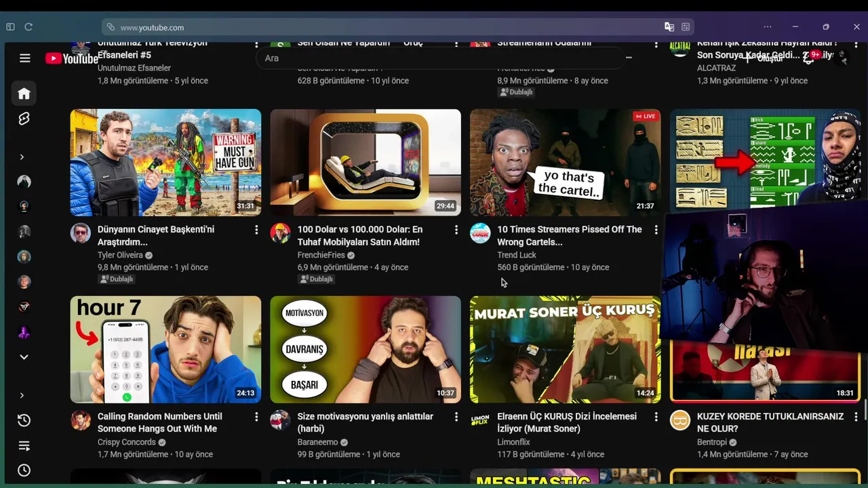
Task: Play the 'yo that's the cartel' LIVE thumbnail
Action: (566, 163)
